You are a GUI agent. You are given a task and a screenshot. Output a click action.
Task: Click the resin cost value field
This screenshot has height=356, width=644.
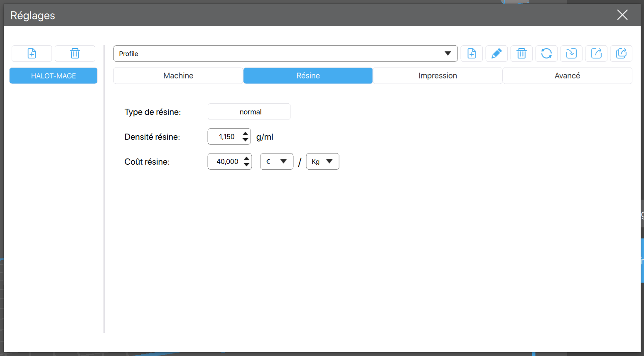pyautogui.click(x=227, y=161)
